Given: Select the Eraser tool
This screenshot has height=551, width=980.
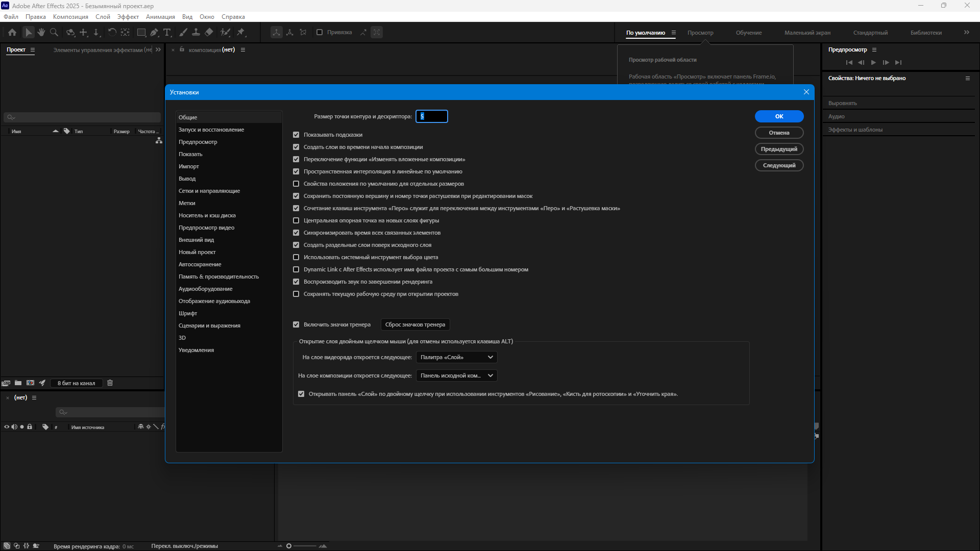Looking at the screenshot, I should [x=209, y=32].
